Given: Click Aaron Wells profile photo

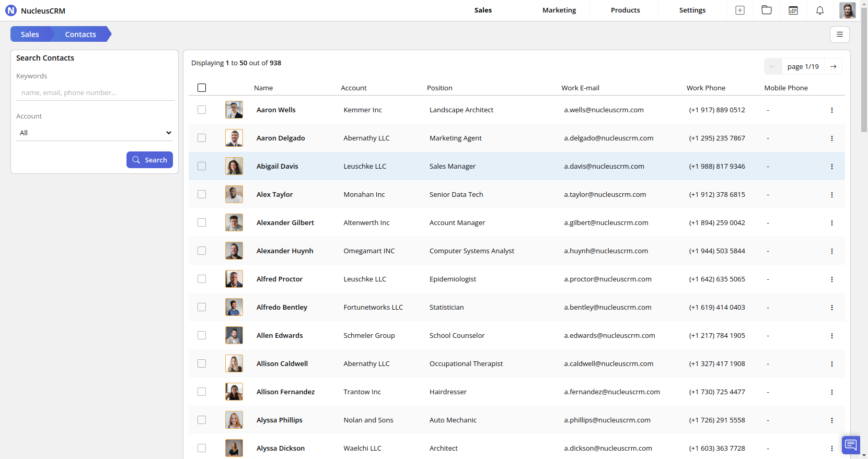Looking at the screenshot, I should tap(234, 110).
